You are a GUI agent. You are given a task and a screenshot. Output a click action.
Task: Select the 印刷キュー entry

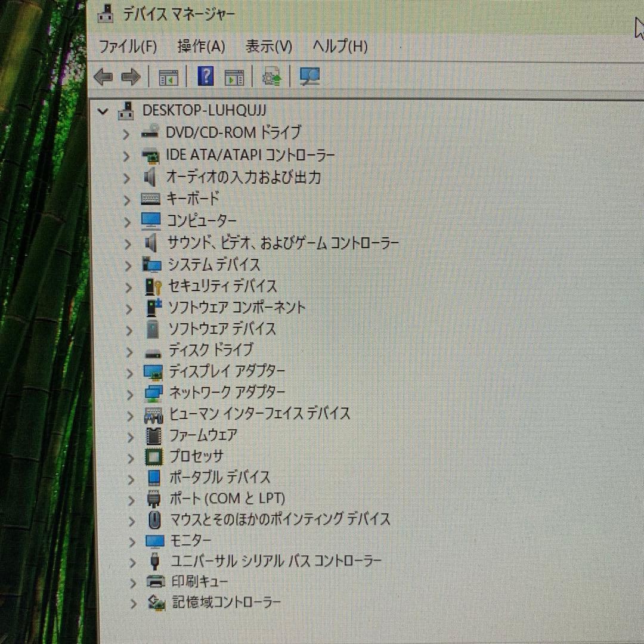coord(197,582)
